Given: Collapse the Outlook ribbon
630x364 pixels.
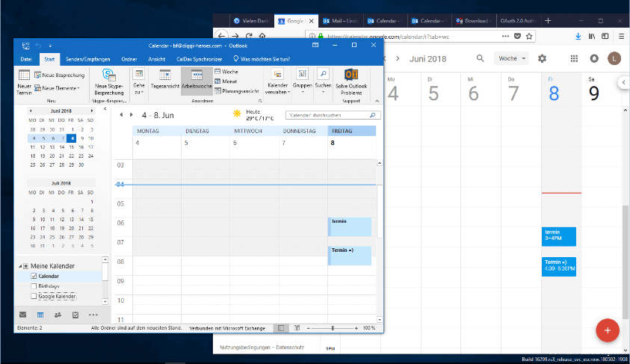Looking at the screenshot, I should 377,101.
